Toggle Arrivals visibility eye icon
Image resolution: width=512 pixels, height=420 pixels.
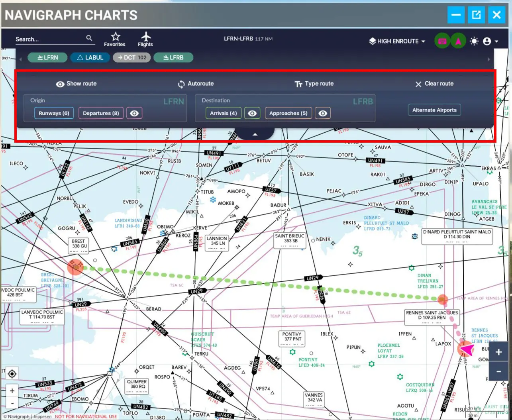coord(252,113)
